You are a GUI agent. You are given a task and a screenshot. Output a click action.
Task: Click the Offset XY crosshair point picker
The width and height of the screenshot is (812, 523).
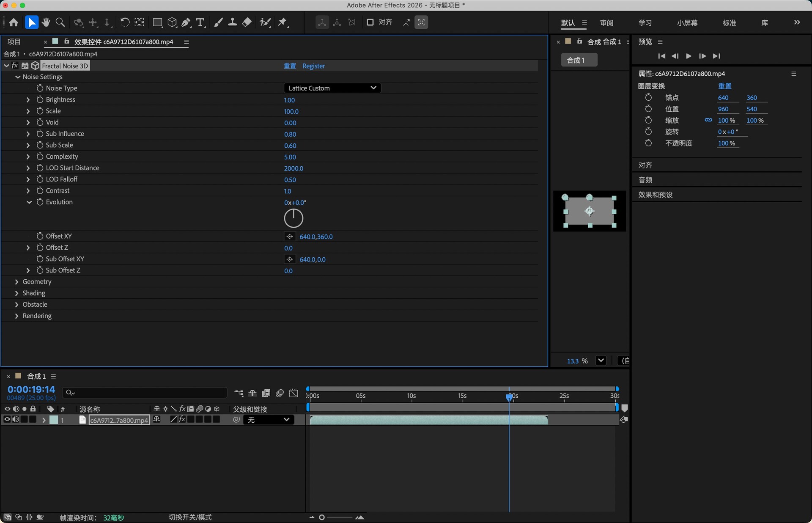290,237
